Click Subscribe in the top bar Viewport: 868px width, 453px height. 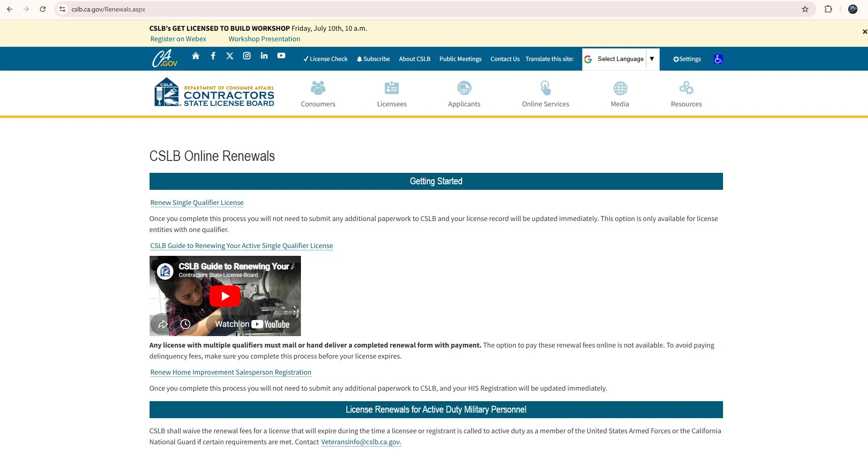[x=373, y=59]
